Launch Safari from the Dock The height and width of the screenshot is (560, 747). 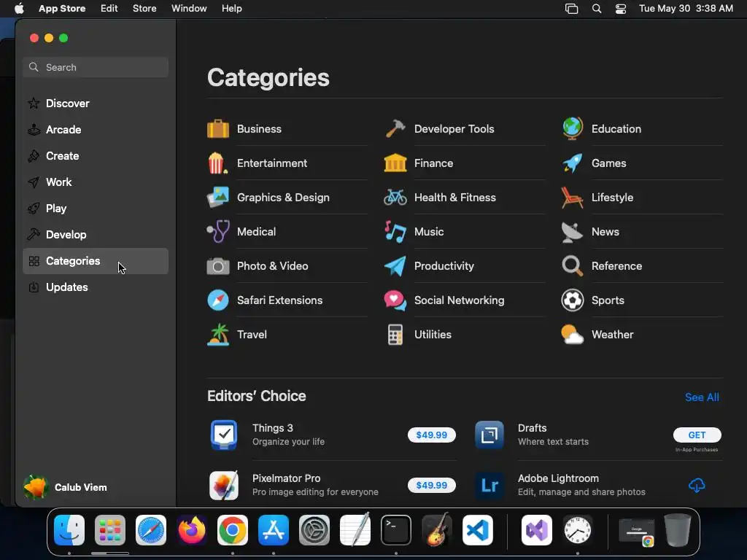point(151,530)
